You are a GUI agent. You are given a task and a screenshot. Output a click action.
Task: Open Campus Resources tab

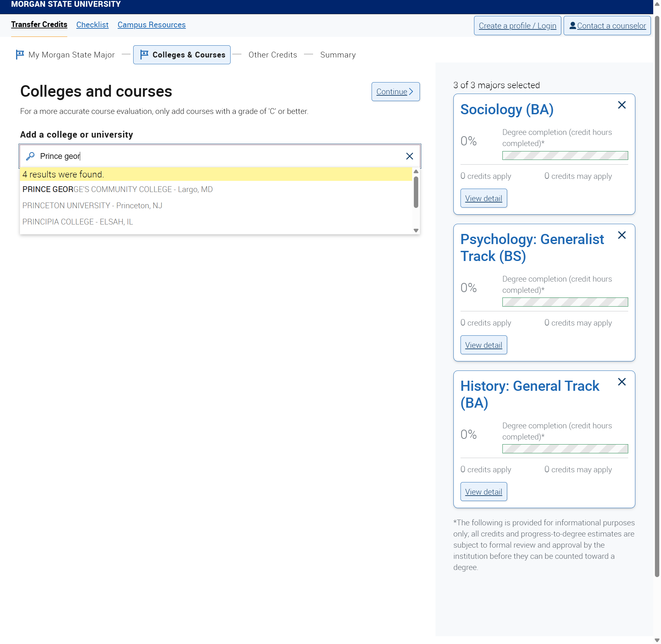[x=151, y=25]
